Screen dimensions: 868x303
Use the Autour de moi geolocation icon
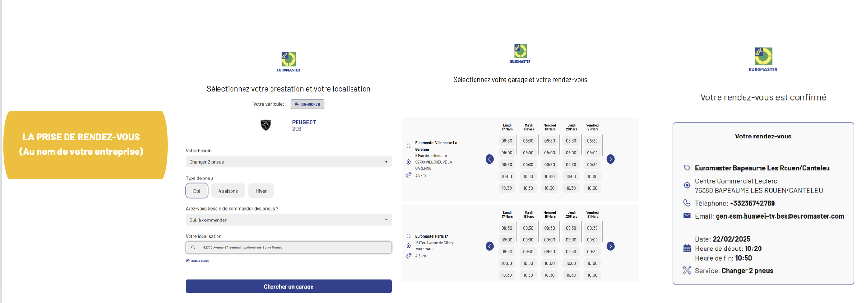point(188,261)
